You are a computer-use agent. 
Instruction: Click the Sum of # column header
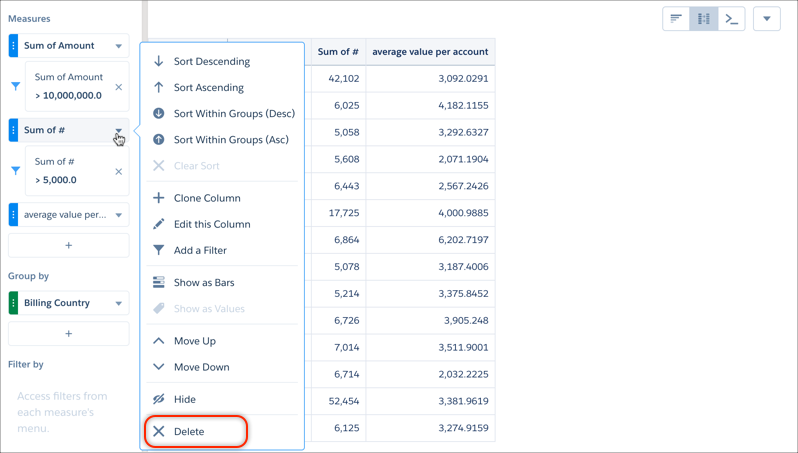click(338, 51)
